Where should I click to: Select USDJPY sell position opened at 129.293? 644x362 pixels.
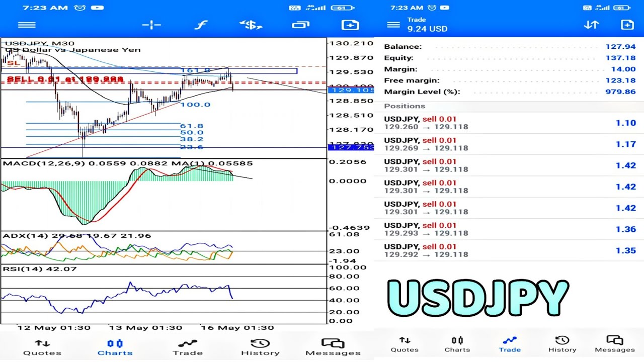pos(509,229)
